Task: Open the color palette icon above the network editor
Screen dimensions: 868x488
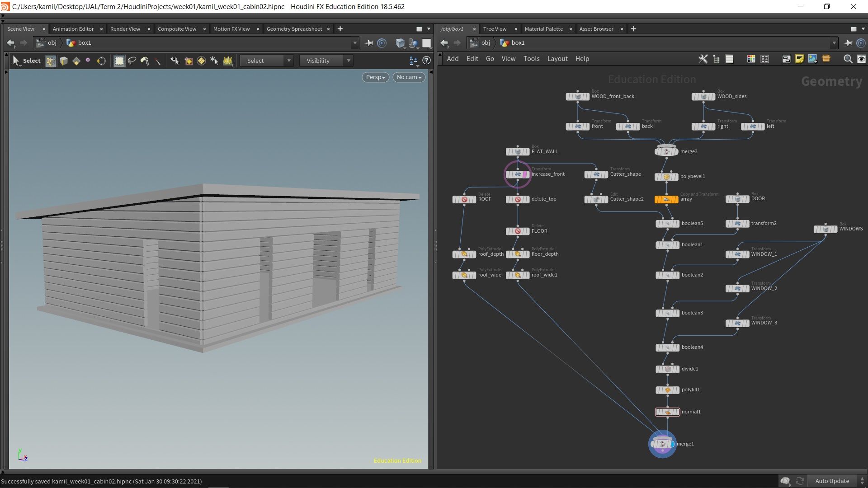Action: tap(751, 59)
